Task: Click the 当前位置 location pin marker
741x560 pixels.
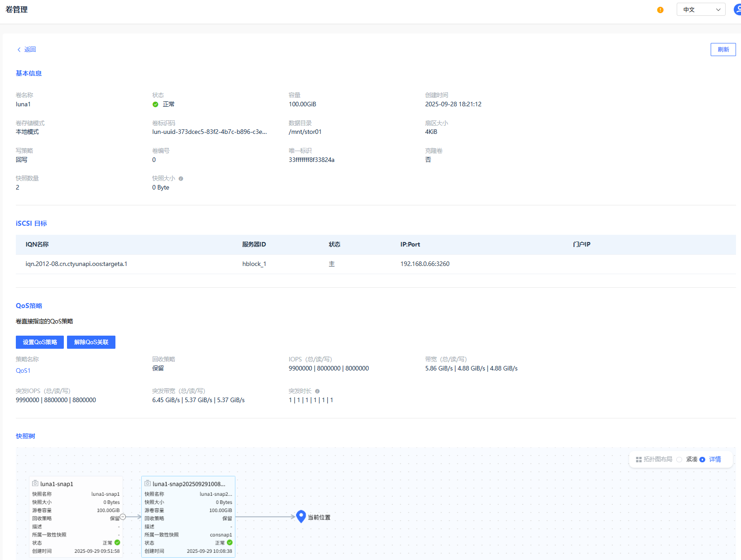Action: tap(301, 516)
